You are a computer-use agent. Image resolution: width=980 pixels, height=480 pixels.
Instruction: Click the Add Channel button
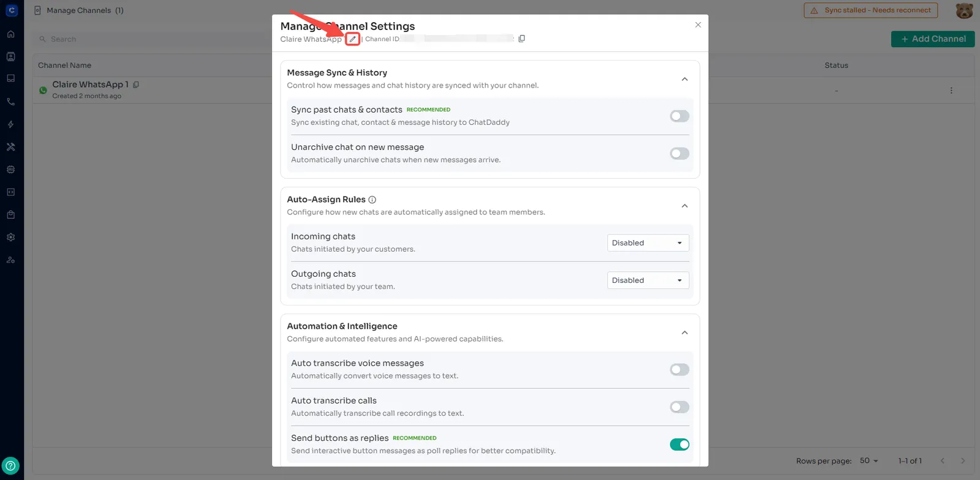[x=932, y=39]
